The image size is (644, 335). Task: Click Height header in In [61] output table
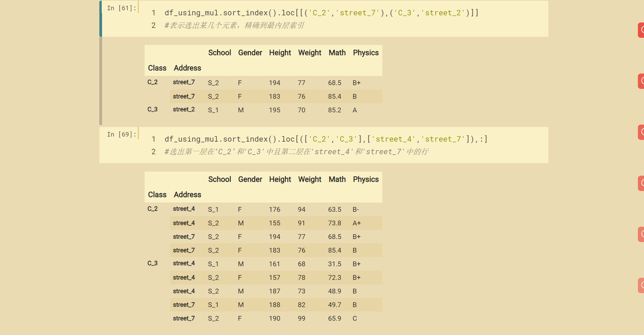[x=280, y=53]
